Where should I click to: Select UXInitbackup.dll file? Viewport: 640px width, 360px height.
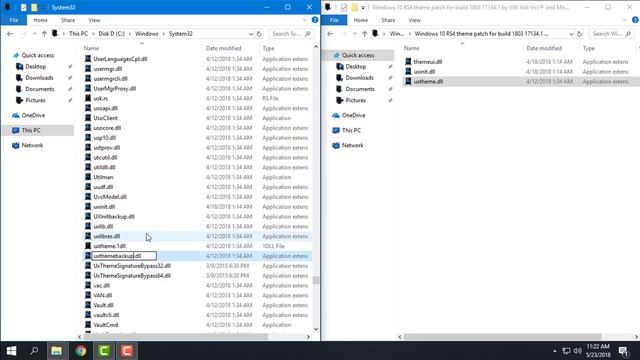click(x=114, y=216)
